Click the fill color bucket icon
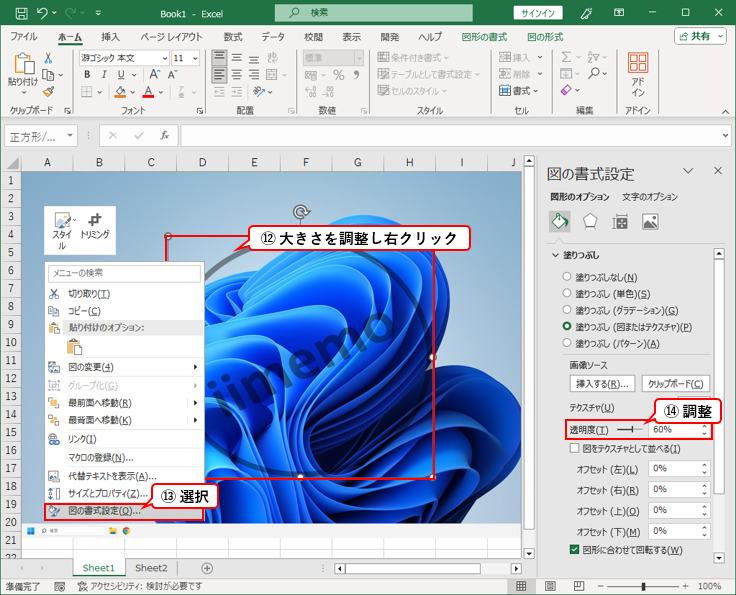Image resolution: width=736 pixels, height=595 pixels. [120, 92]
